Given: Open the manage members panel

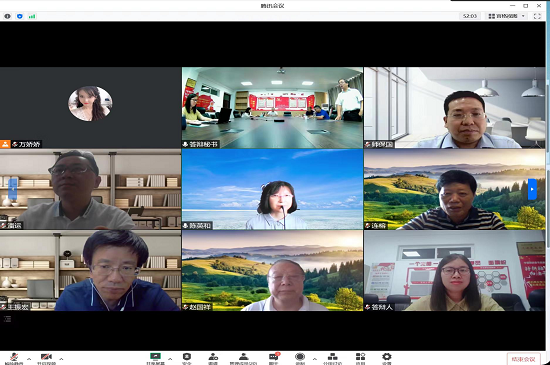Looking at the screenshot, I should coord(243,358).
